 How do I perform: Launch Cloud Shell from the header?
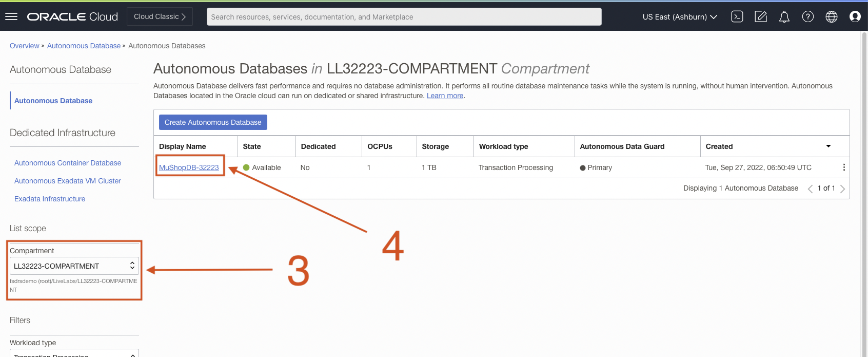pyautogui.click(x=737, y=16)
